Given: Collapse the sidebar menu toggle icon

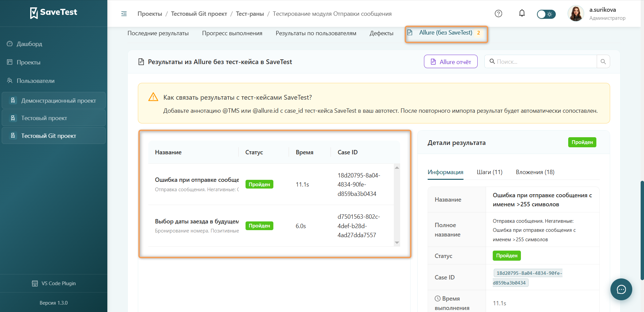Looking at the screenshot, I should 124,14.
